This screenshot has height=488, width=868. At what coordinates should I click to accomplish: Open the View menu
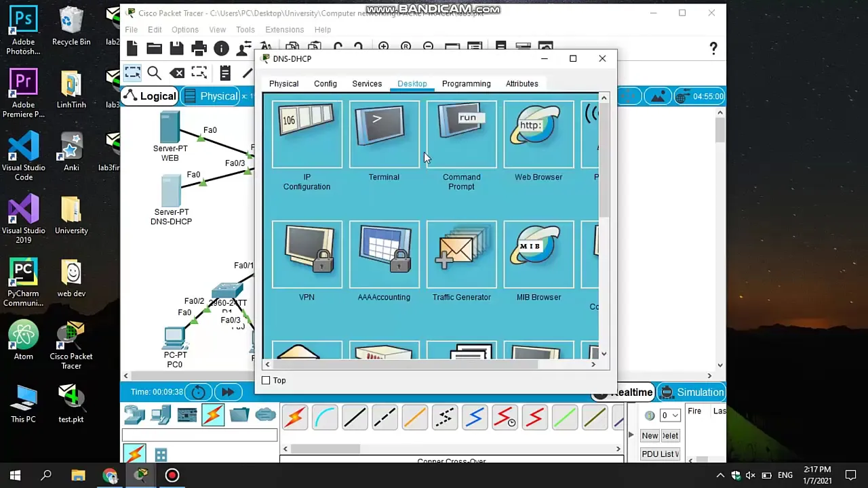(218, 30)
